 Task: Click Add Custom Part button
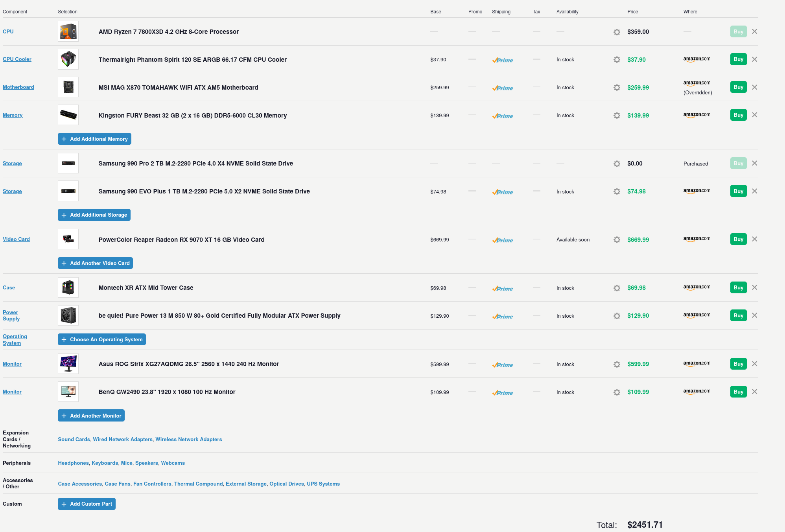click(87, 504)
